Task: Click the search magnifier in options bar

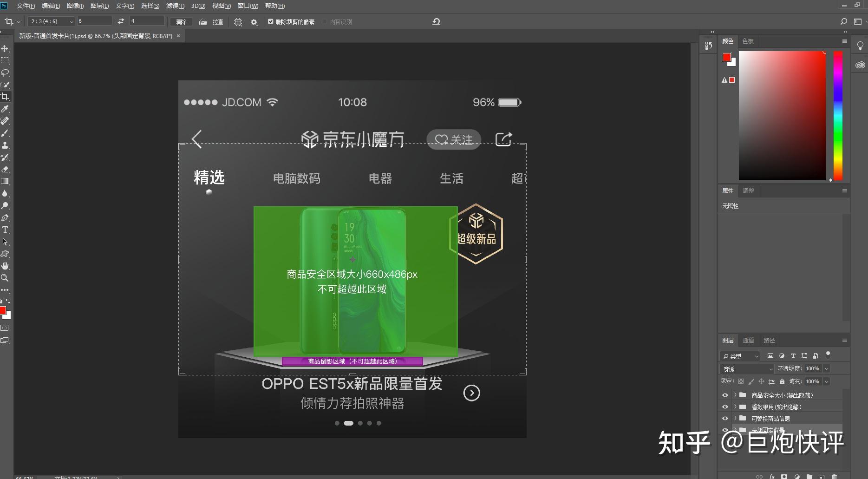Action: click(844, 21)
